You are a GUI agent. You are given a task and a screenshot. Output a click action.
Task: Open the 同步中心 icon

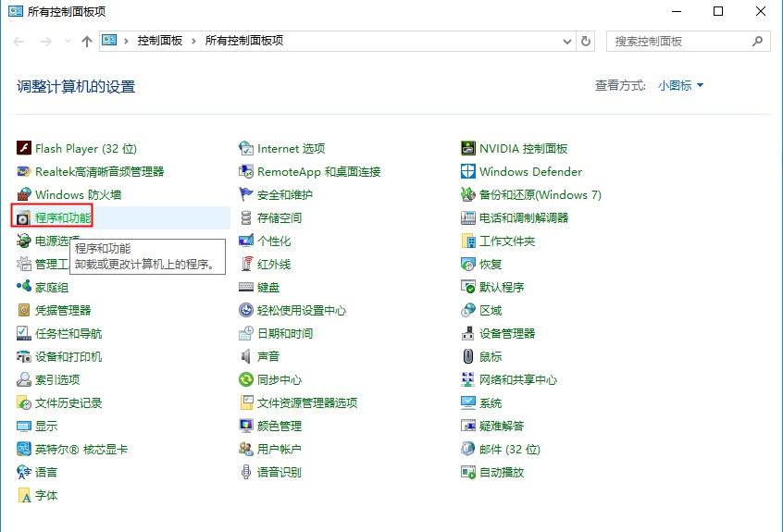click(x=245, y=379)
